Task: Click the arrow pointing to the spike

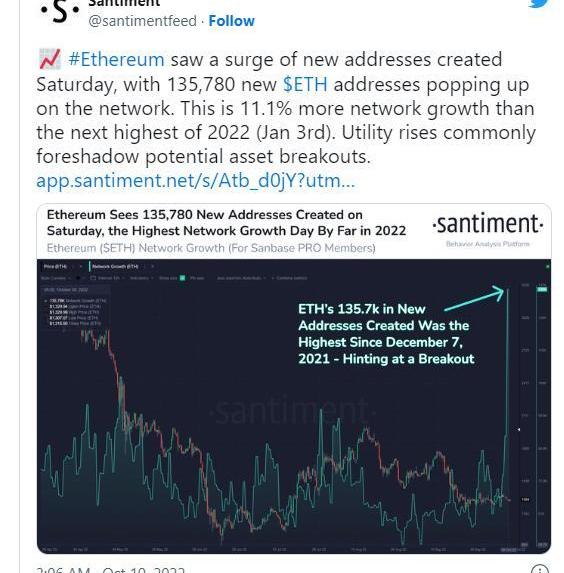Action: pos(475,298)
